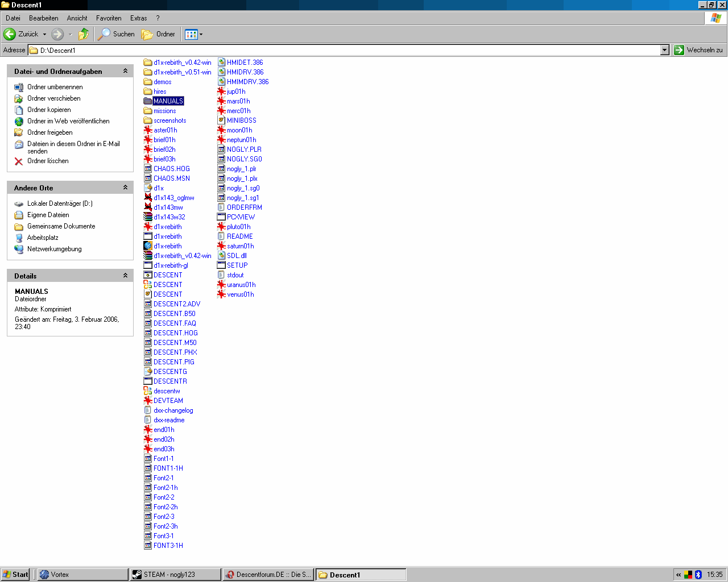Select the d1x143_oglmw file icon
This screenshot has height=582, width=728.
pyautogui.click(x=148, y=198)
